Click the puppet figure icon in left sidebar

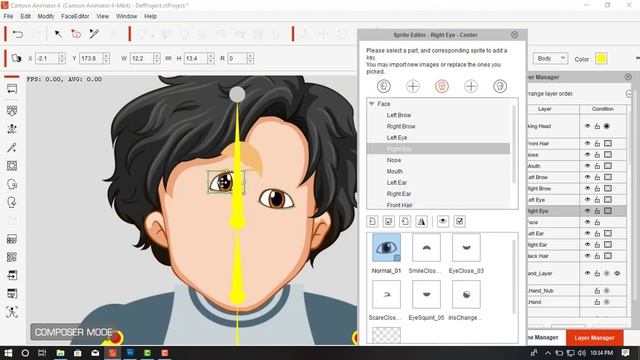(12, 129)
